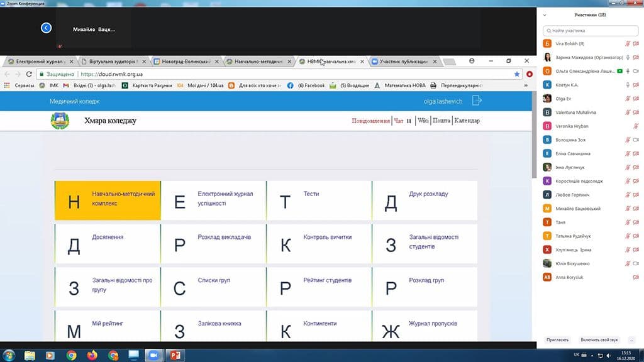This screenshot has height=362, width=644.
Task: Expand the bookmarks bar overflow chevron
Action: (x=526, y=85)
